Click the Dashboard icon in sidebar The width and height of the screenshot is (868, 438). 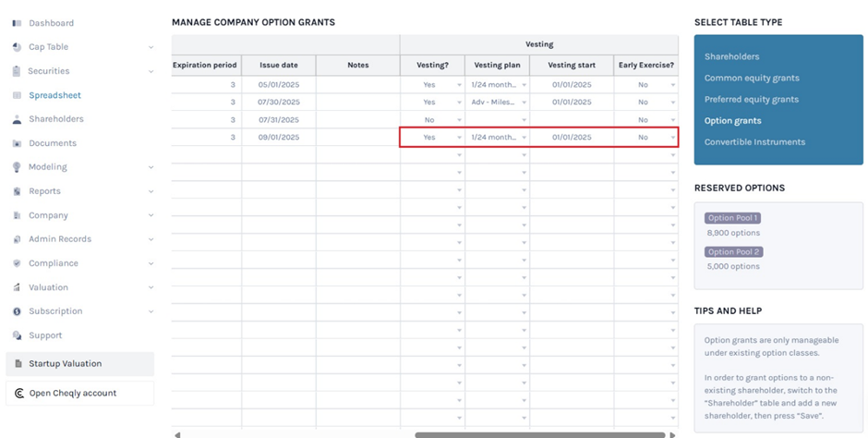click(x=17, y=23)
